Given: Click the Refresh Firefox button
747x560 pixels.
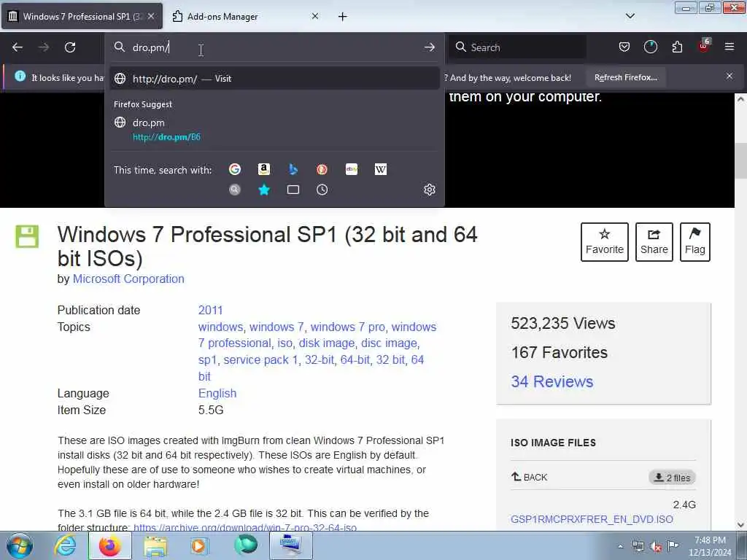Looking at the screenshot, I should point(625,77).
